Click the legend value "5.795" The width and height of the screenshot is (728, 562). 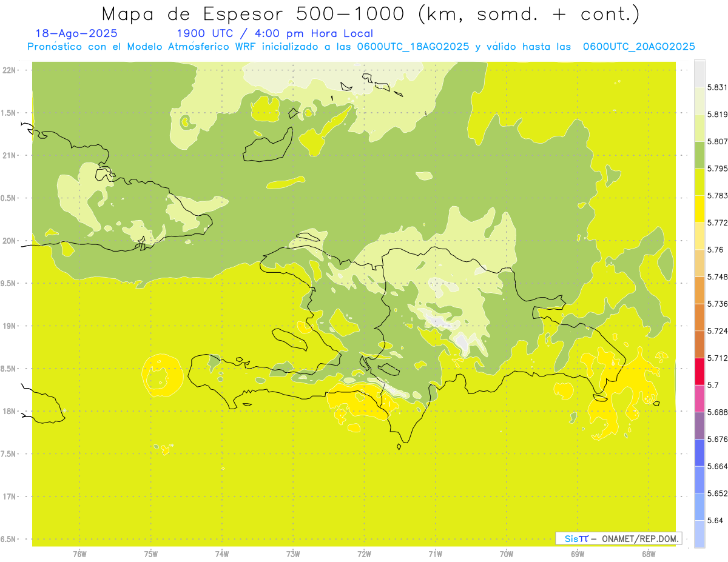[717, 169]
